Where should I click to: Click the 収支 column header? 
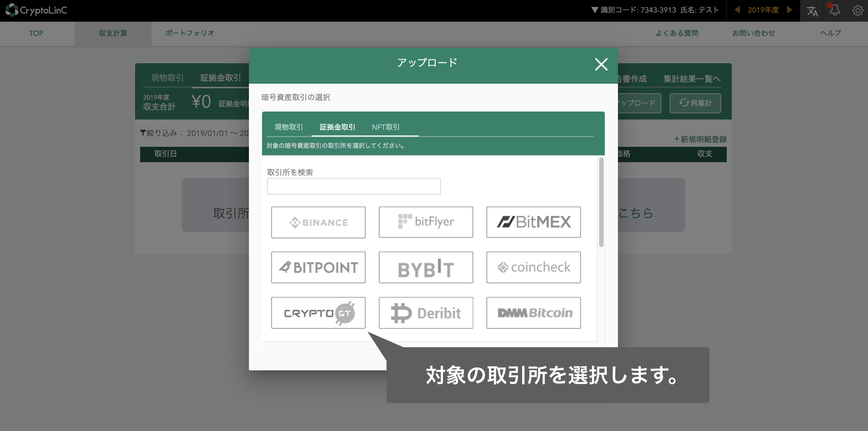705,154
